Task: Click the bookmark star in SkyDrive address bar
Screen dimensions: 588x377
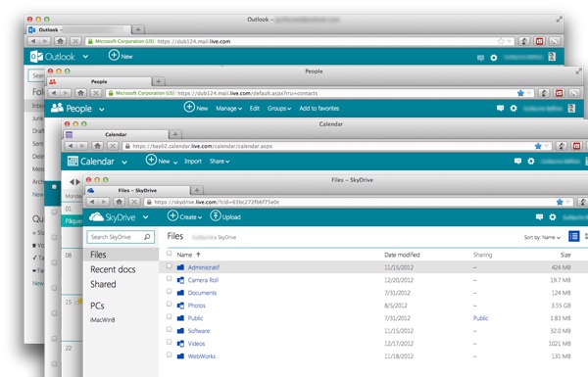Action: click(560, 202)
